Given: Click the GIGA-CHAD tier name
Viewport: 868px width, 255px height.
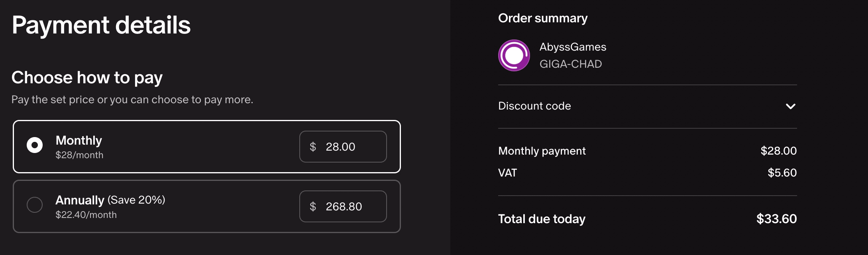Looking at the screenshot, I should (571, 64).
